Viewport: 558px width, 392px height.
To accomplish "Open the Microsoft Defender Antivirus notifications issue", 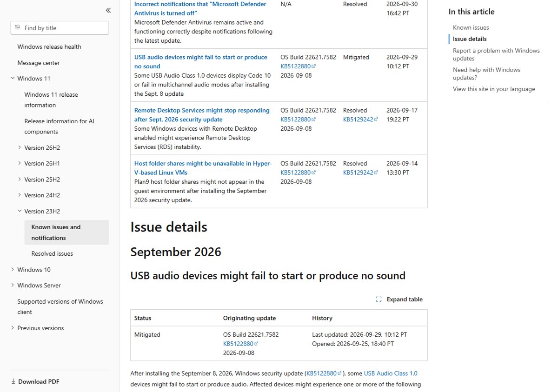I will (200, 8).
